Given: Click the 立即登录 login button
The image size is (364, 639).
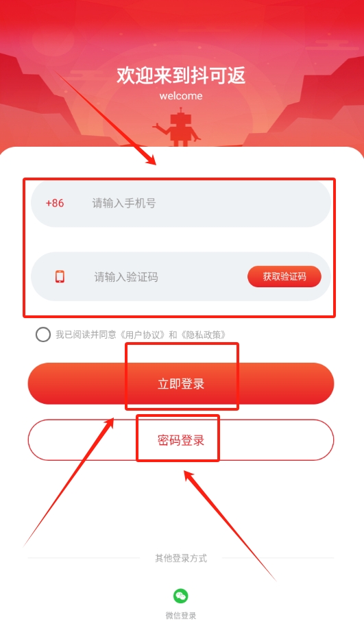Looking at the screenshot, I should coord(181,383).
